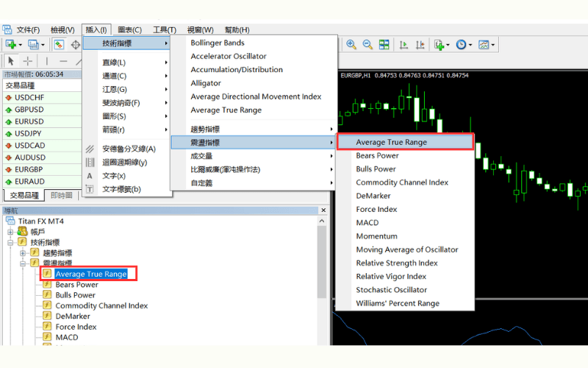588x368 pixels.
Task: Choose Average True Range in 震盪指標 submenu
Action: (x=391, y=142)
